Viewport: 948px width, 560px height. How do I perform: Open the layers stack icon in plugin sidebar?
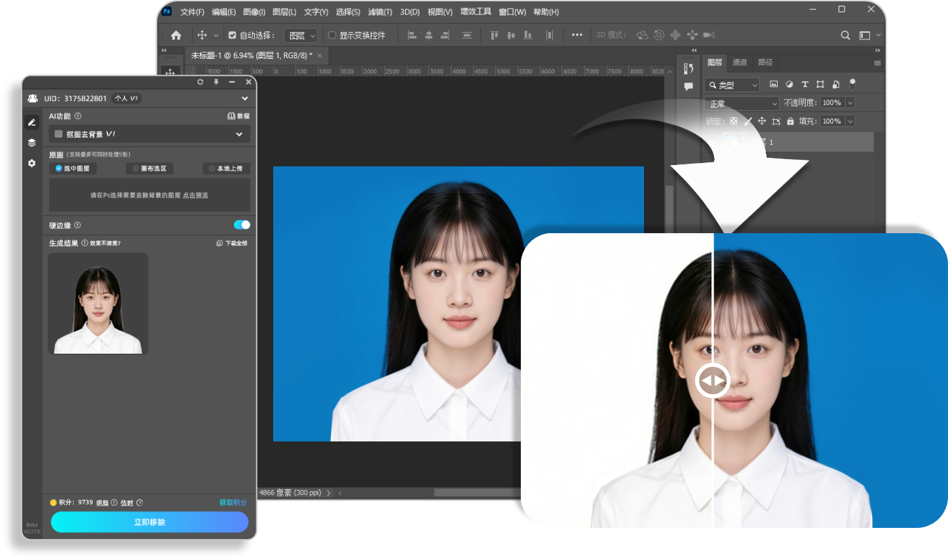31,143
